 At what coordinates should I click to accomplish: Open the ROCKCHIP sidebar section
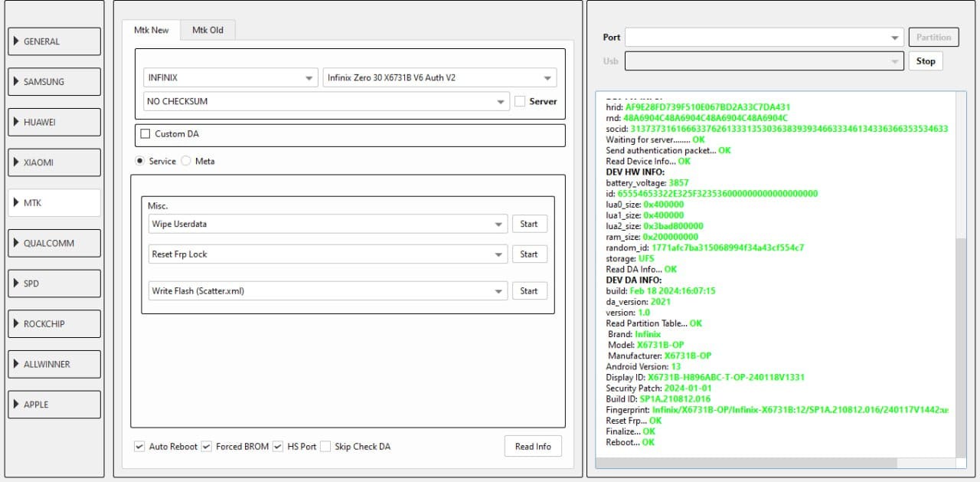(54, 324)
